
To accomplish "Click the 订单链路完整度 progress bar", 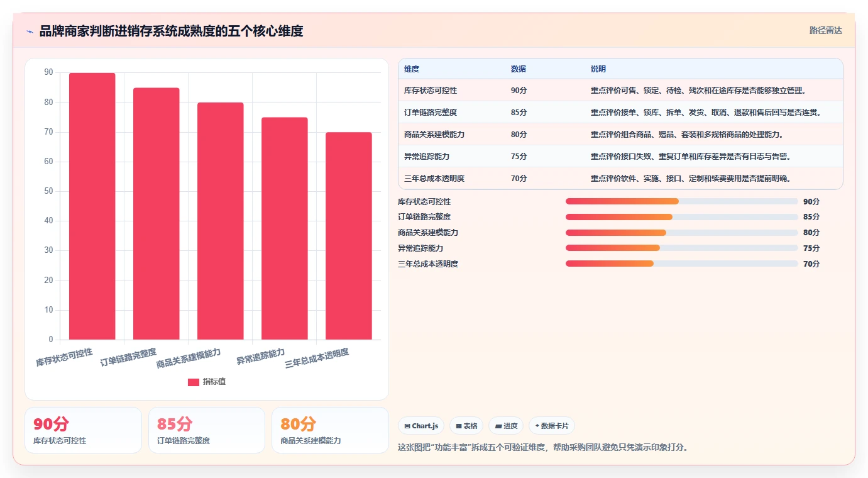I will coord(682,217).
